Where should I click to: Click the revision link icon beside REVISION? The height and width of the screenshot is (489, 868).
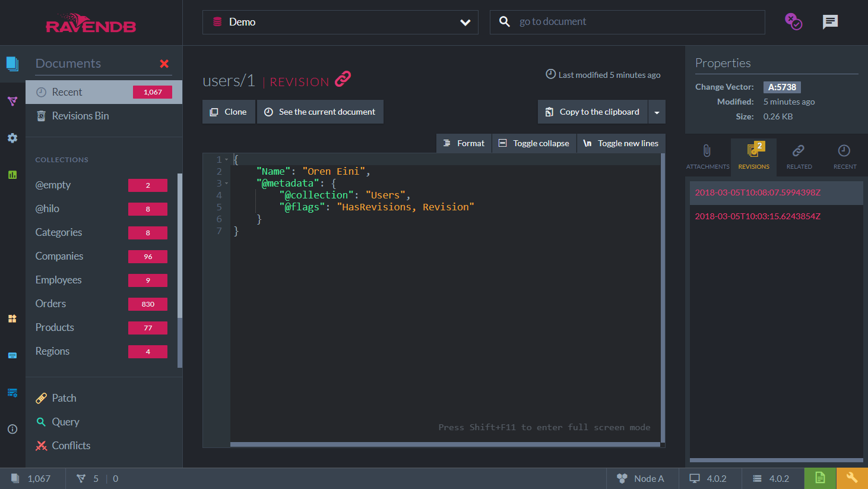point(343,79)
